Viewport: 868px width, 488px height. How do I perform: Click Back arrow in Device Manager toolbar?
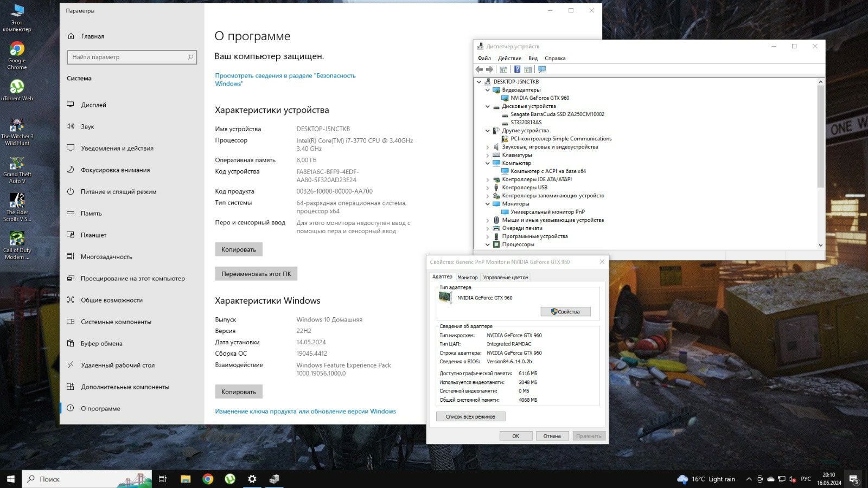pyautogui.click(x=479, y=69)
